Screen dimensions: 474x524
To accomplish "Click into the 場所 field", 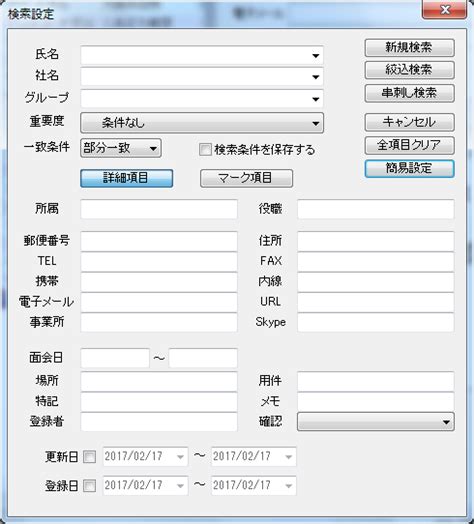I will click(x=159, y=381).
